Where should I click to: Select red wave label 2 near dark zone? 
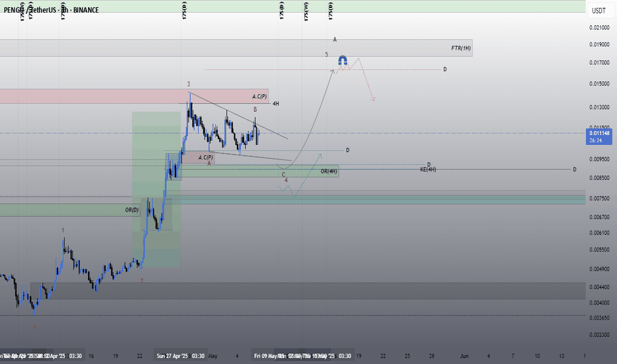(x=142, y=281)
